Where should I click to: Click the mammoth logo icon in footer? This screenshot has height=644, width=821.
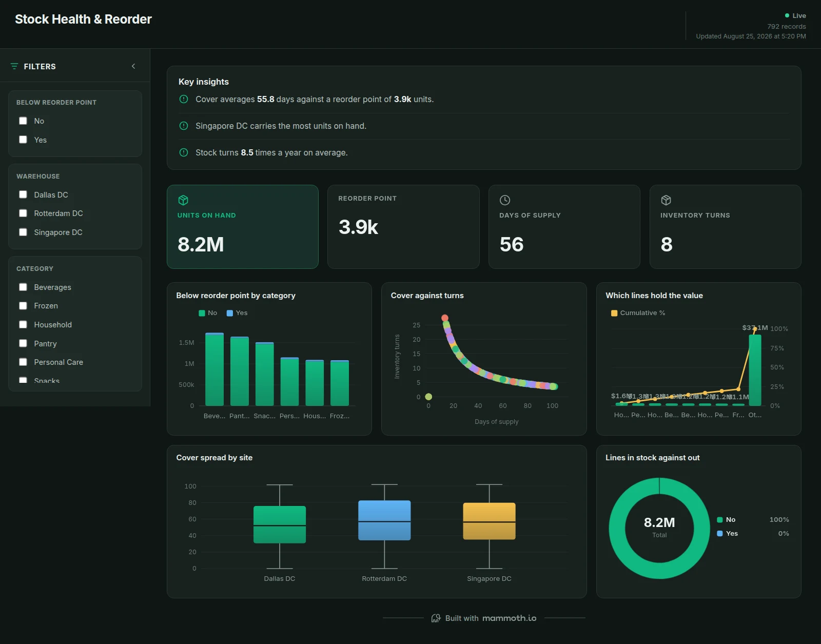click(x=436, y=618)
